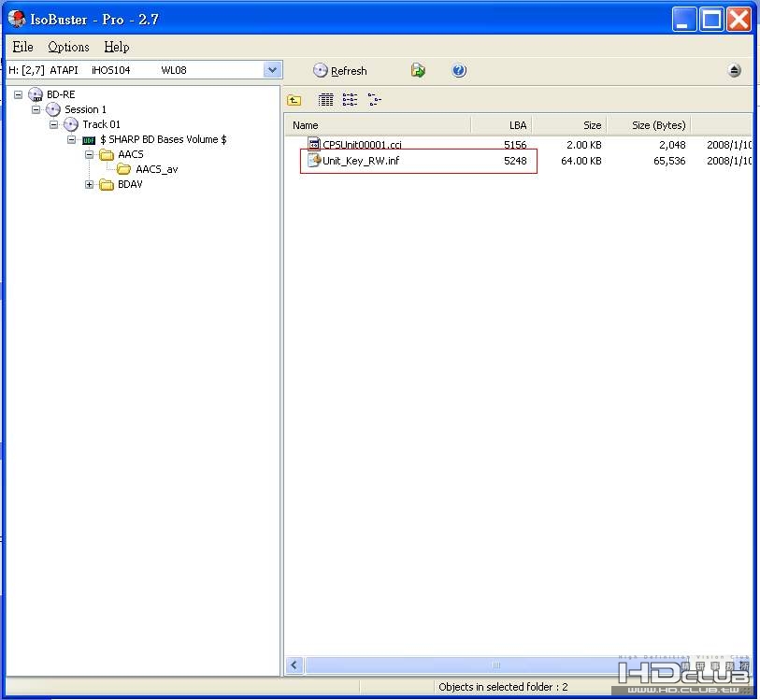Image resolution: width=760 pixels, height=700 pixels.
Task: Go up one folder level icon
Action: click(294, 100)
